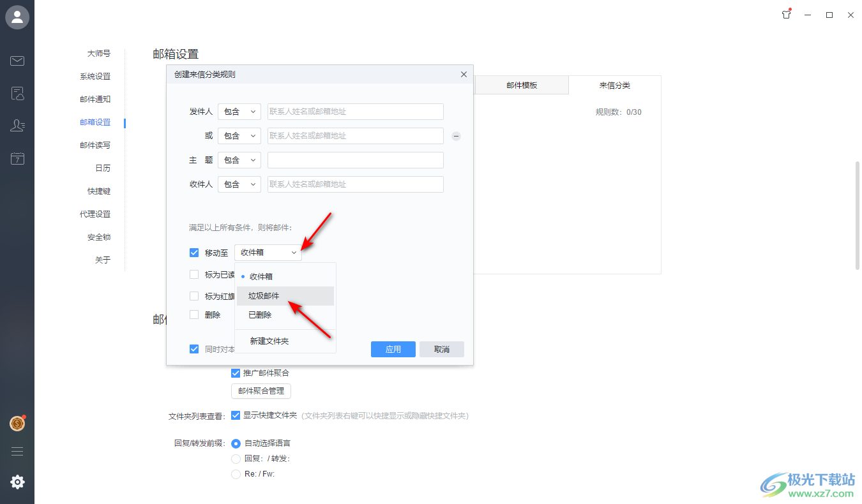Open the mail inbox icon in sidebar
Viewport: 862px width, 504px height.
17,61
